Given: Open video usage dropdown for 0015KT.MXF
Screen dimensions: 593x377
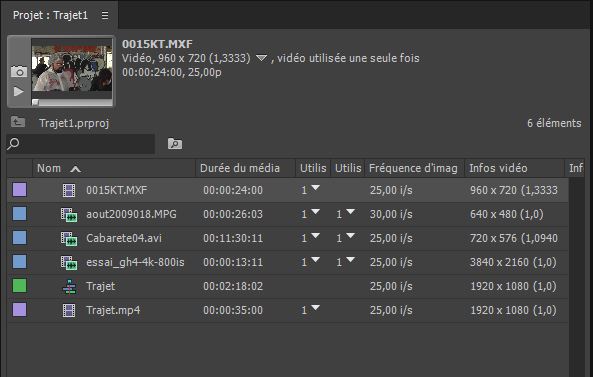Looking at the screenshot, I should (315, 188).
